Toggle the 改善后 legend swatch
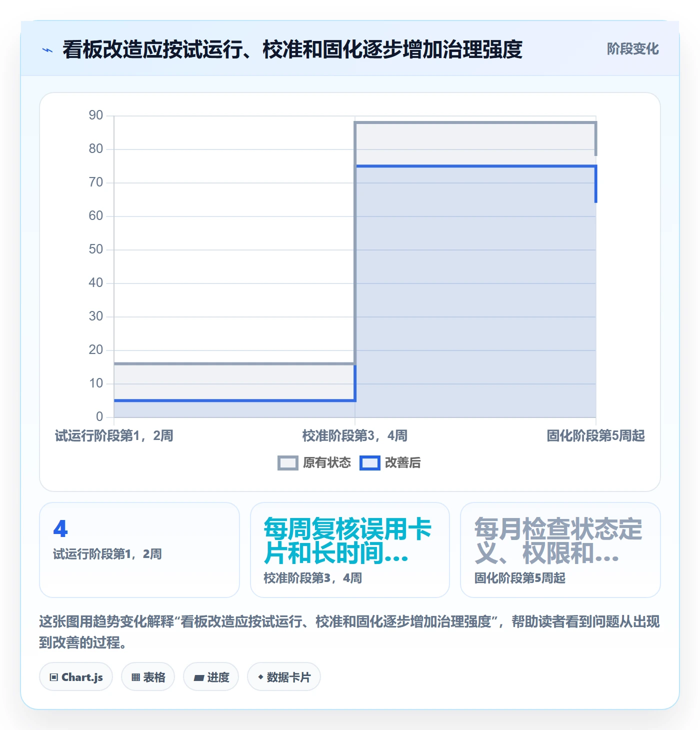Image resolution: width=700 pixels, height=730 pixels. point(370,463)
